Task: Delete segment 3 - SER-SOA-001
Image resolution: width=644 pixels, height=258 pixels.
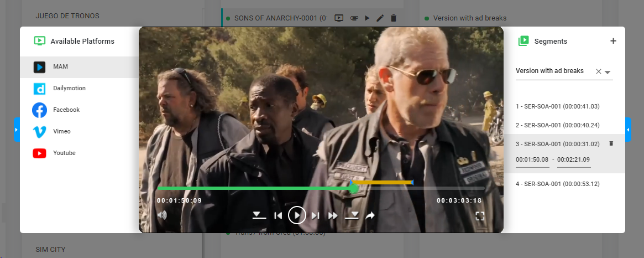Action: (x=611, y=143)
